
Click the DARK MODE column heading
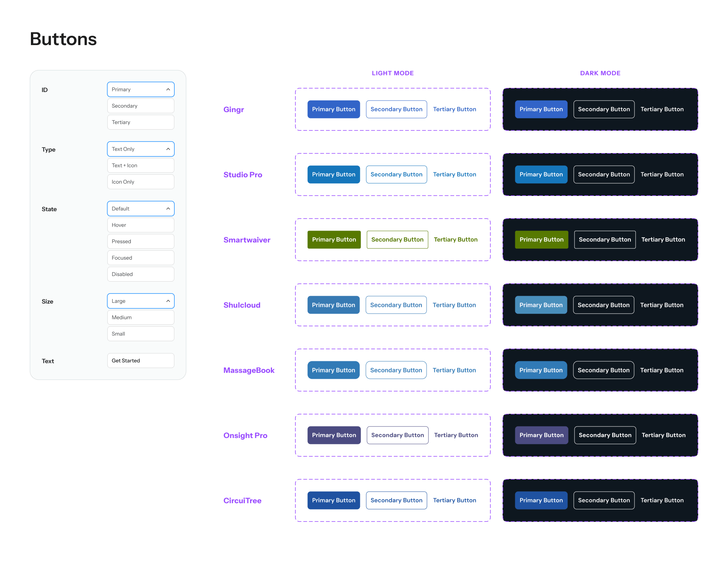coord(600,73)
